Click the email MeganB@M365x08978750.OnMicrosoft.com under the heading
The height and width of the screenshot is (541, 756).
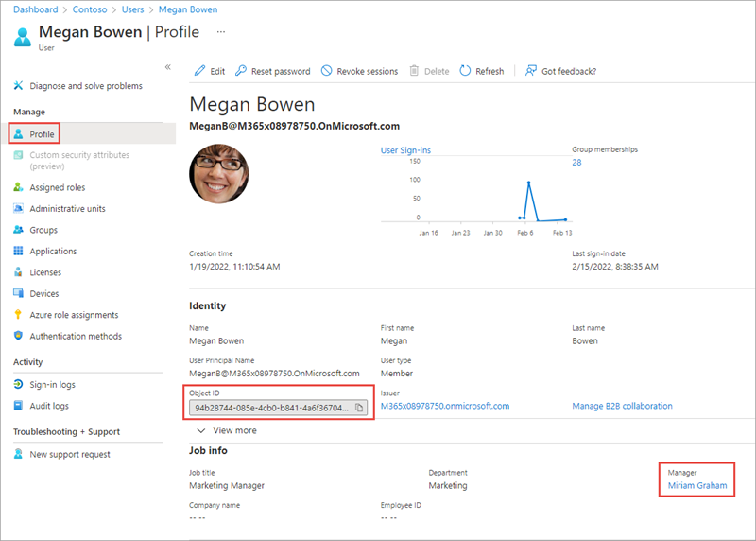[294, 126]
